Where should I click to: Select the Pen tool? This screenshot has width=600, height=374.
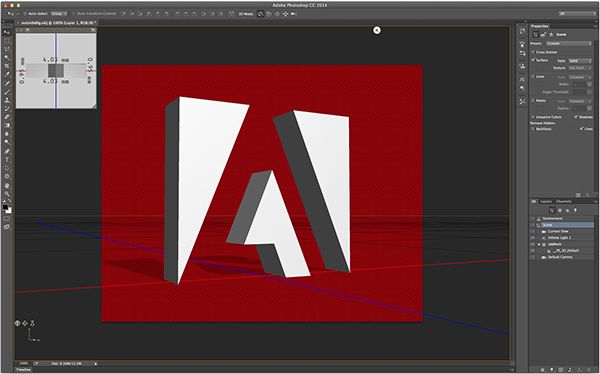[x=7, y=151]
